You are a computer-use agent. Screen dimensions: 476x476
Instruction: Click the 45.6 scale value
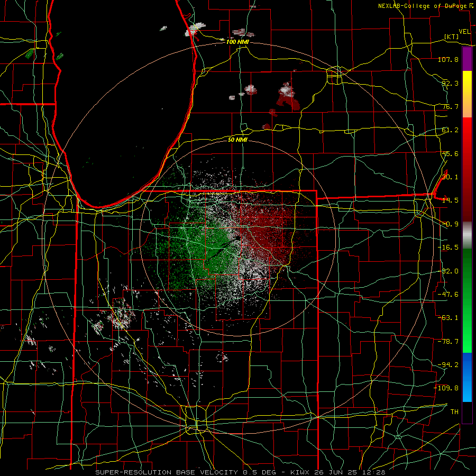(450, 153)
